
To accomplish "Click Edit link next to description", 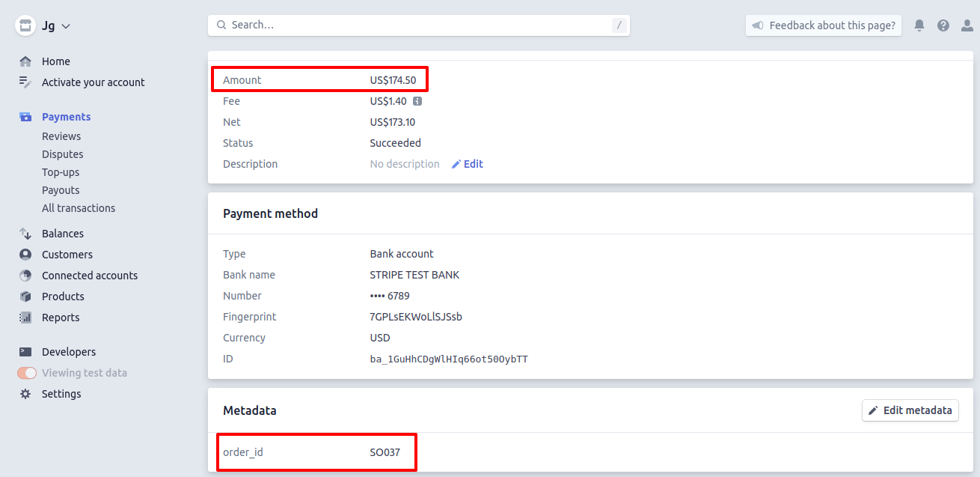I will tap(468, 164).
